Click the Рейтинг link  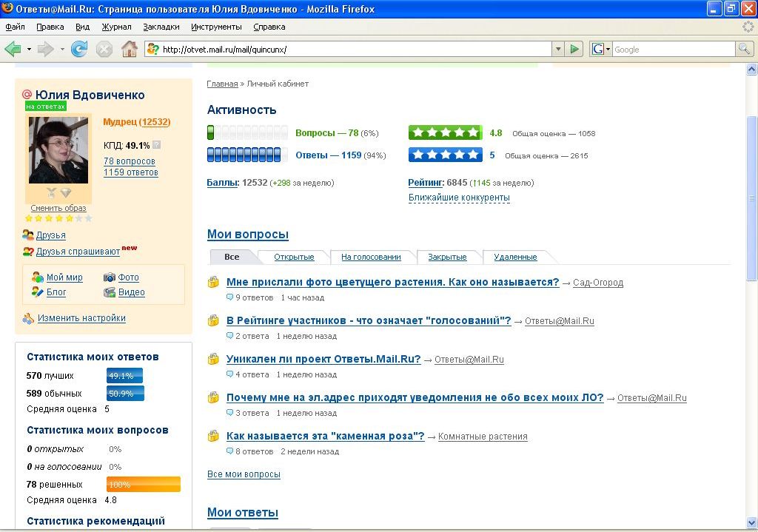point(426,183)
